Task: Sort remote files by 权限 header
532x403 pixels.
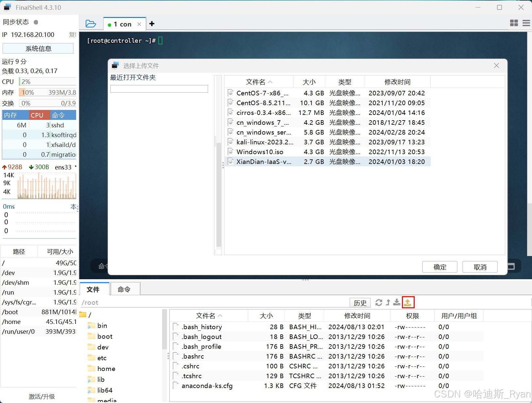Action: coord(412,316)
